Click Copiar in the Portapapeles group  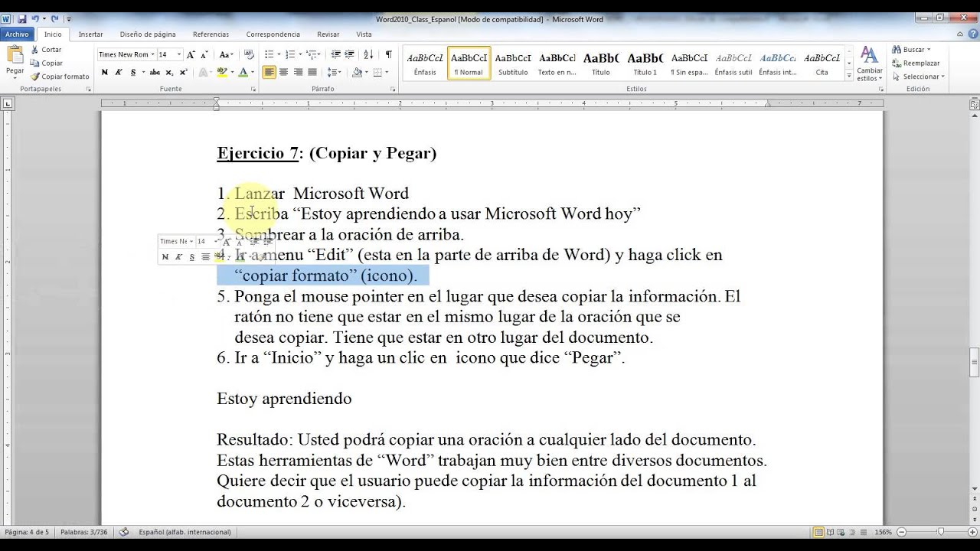[47, 63]
